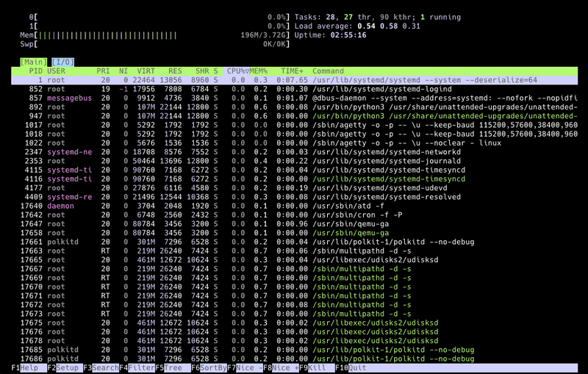Select the Main tab
The height and width of the screenshot is (374, 588).
click(33, 62)
